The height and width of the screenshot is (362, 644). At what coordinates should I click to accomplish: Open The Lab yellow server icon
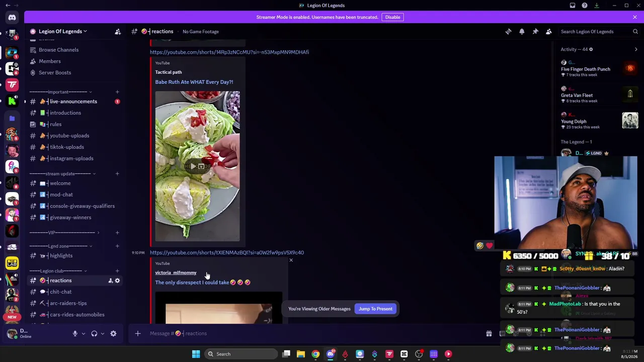[12, 263]
